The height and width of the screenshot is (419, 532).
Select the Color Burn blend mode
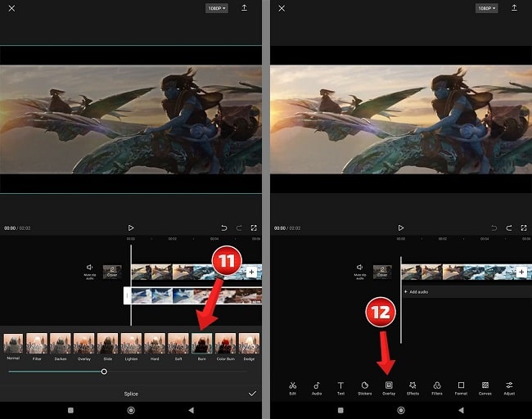[x=226, y=346]
